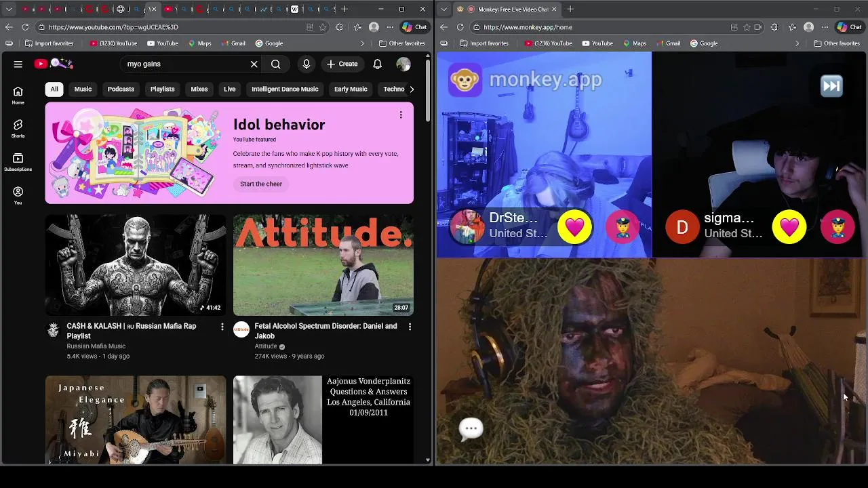Select the Playlists chip
This screenshot has height=488, width=868.
162,89
